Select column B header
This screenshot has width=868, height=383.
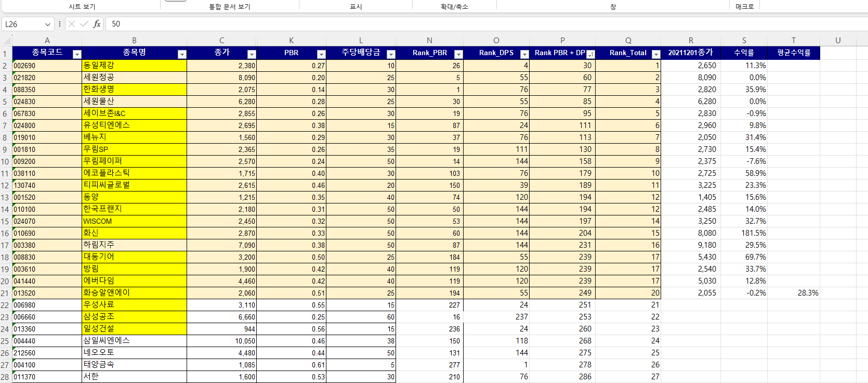(134, 41)
